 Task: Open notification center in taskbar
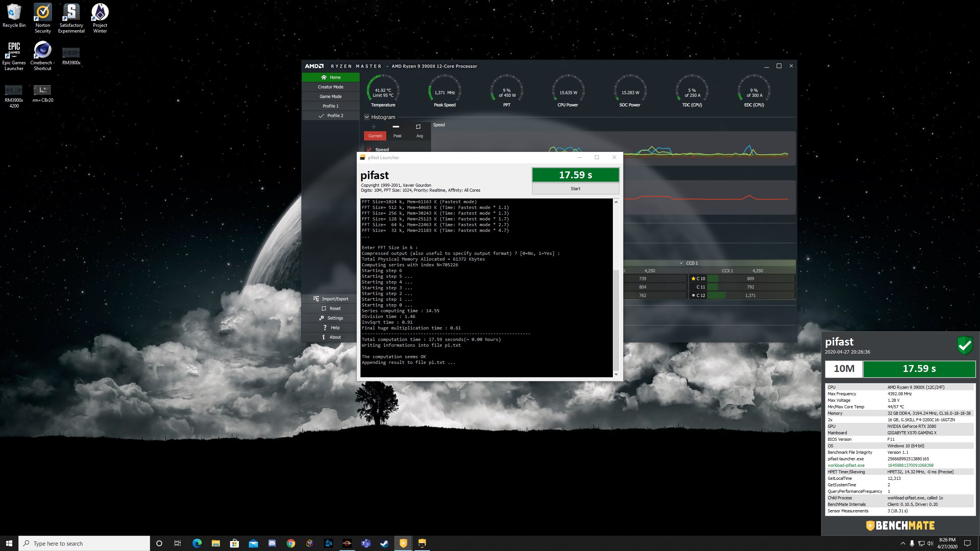(967, 543)
